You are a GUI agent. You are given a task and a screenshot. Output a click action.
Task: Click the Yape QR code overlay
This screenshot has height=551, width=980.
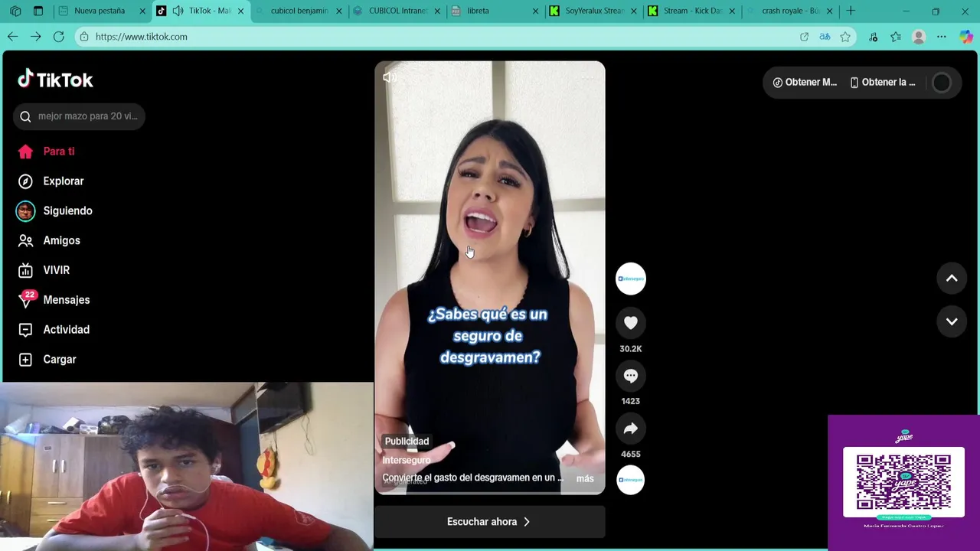point(903,482)
